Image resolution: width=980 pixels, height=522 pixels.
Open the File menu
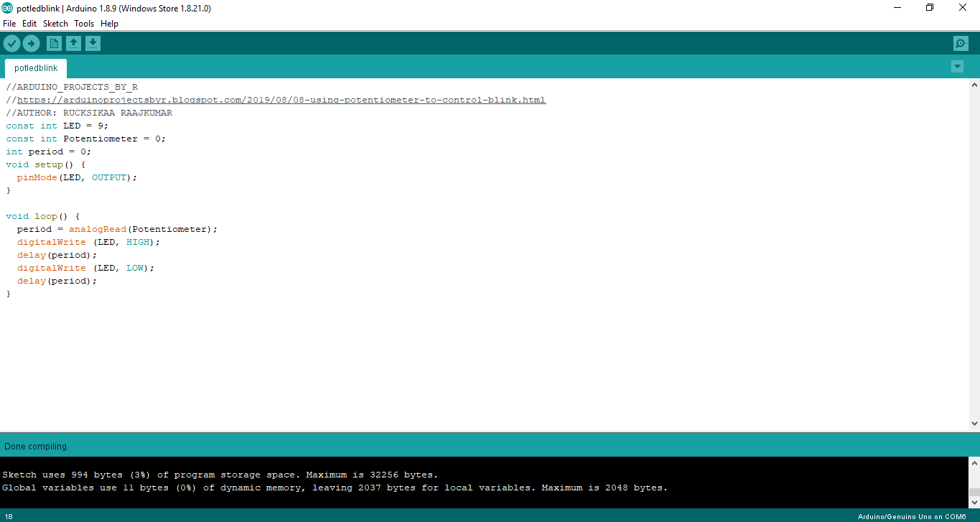click(x=9, y=24)
